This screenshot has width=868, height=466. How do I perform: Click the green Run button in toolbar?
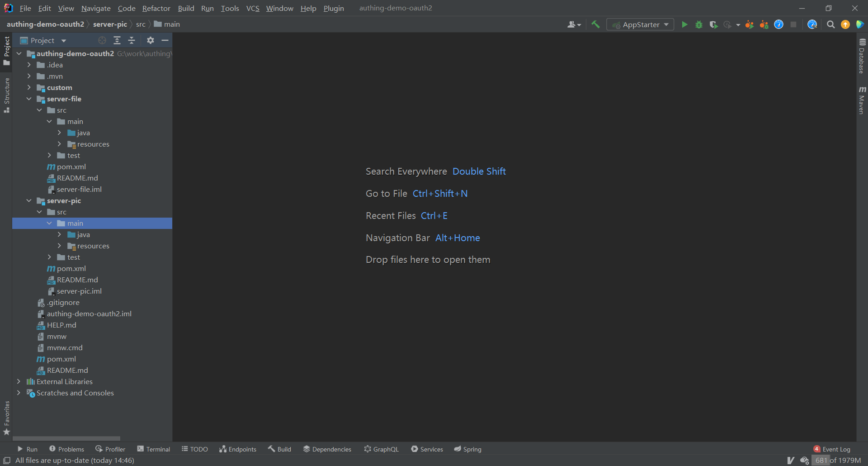pos(684,24)
